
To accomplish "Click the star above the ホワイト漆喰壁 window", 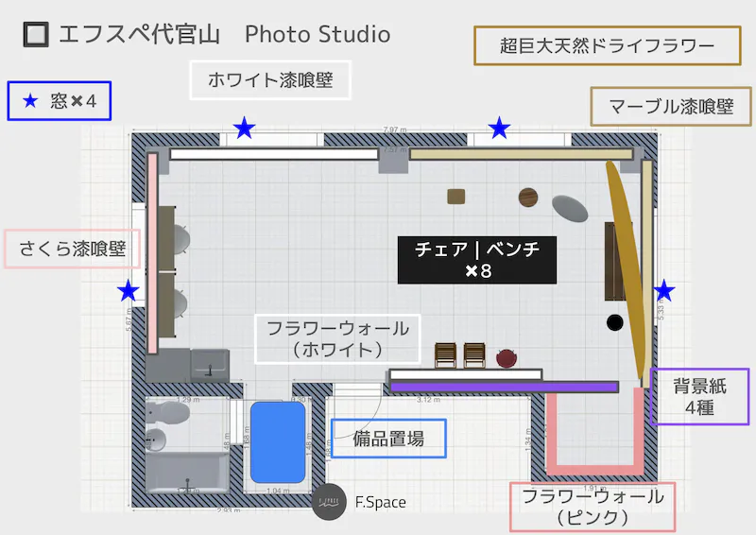I will click(x=244, y=128).
